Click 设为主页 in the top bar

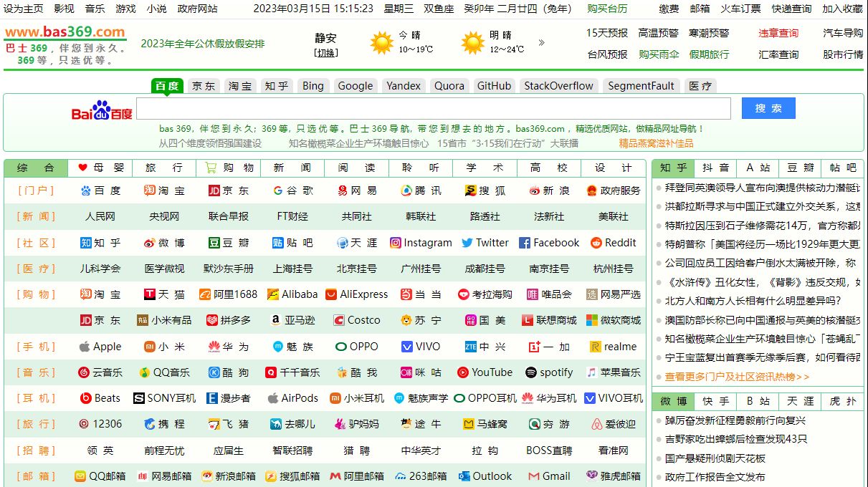(x=24, y=9)
